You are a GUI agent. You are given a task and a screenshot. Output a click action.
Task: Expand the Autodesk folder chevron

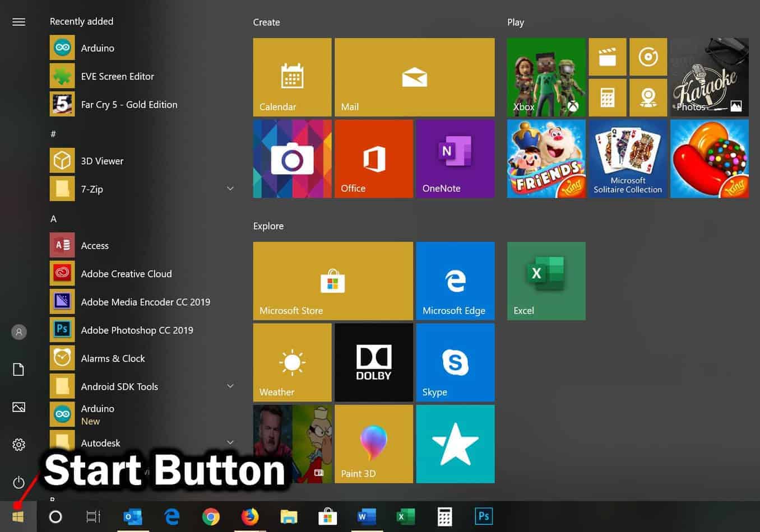230,442
